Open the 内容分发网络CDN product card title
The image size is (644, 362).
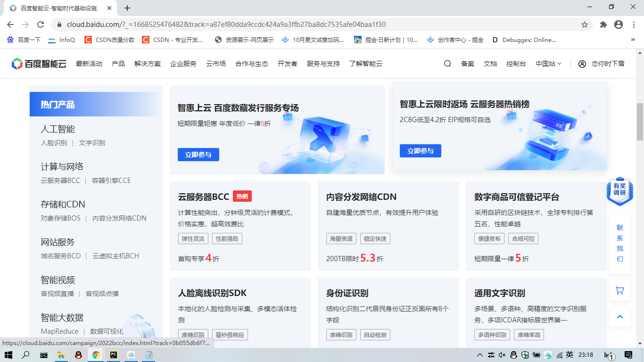click(x=362, y=197)
